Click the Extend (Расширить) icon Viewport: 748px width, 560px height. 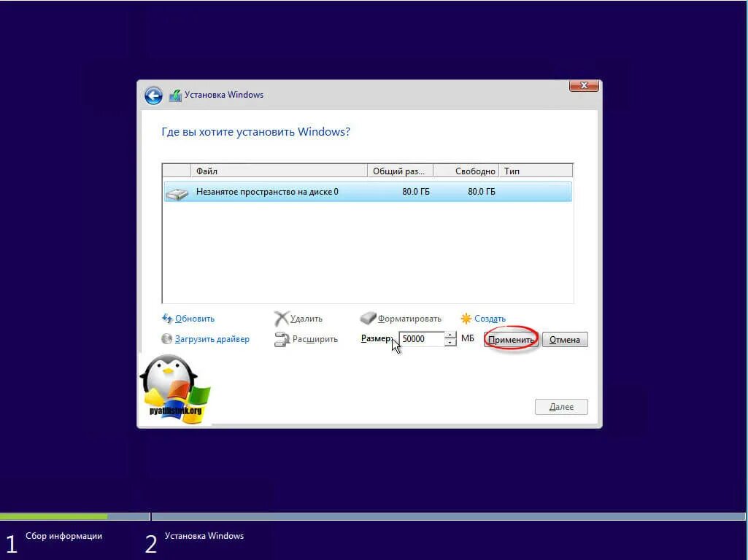[x=282, y=339]
